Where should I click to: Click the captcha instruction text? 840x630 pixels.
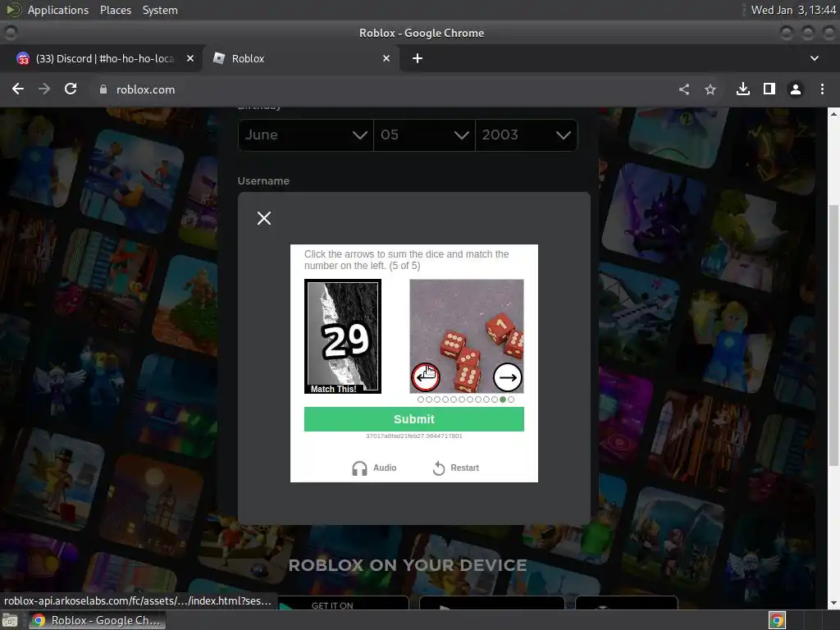[407, 260]
